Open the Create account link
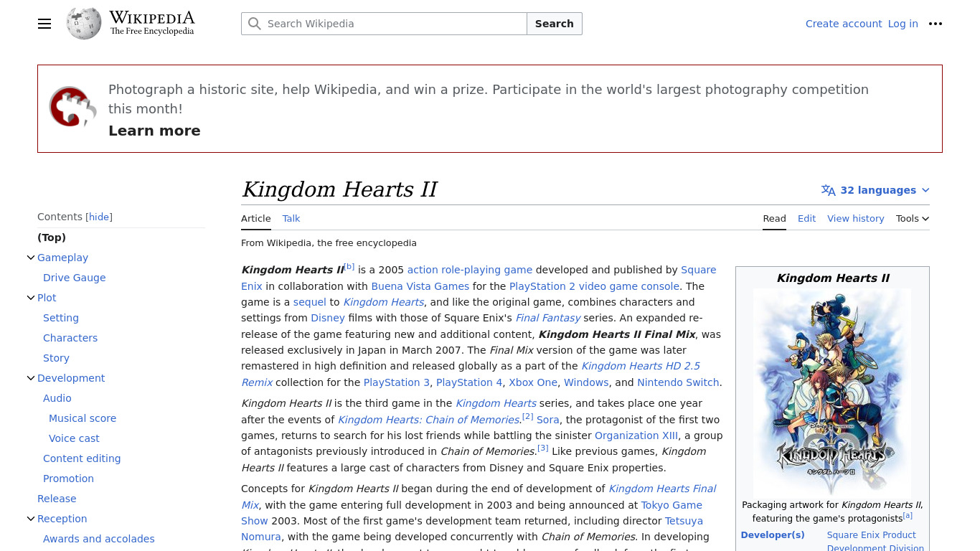The width and height of the screenshot is (980, 551). [x=844, y=24]
